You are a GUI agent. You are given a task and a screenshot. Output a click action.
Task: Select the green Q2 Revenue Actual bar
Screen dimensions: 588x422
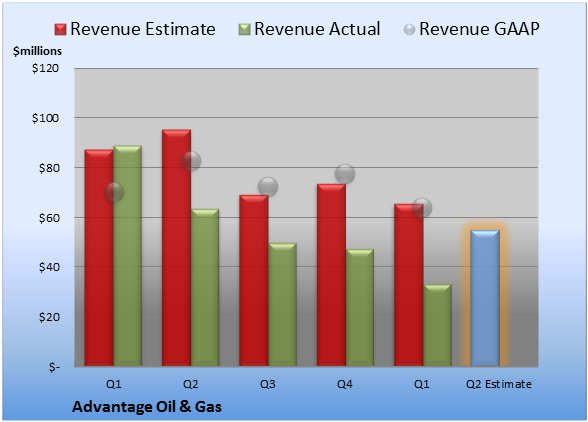point(205,287)
